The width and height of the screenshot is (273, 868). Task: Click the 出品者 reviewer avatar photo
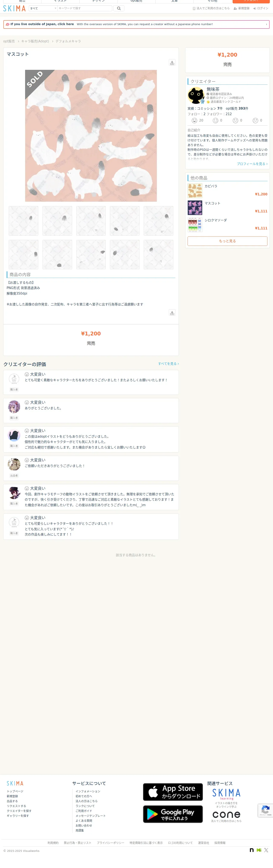[x=14, y=464]
